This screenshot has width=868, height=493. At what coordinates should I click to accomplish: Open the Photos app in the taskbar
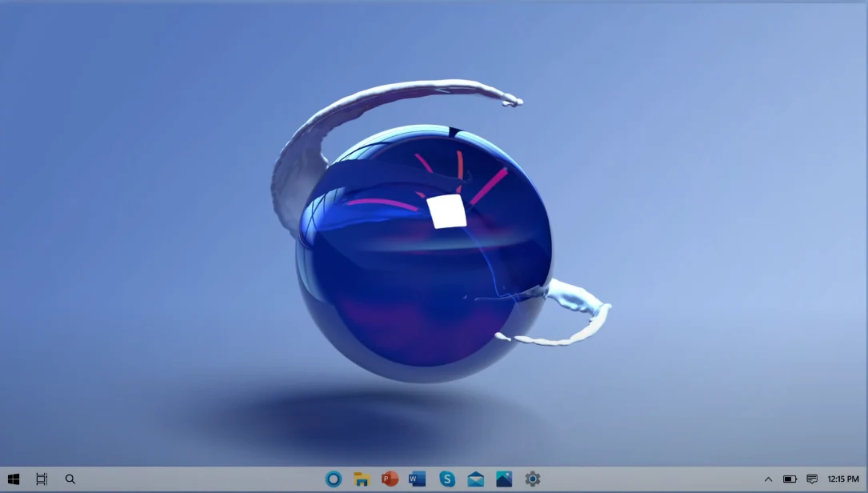pyautogui.click(x=504, y=479)
